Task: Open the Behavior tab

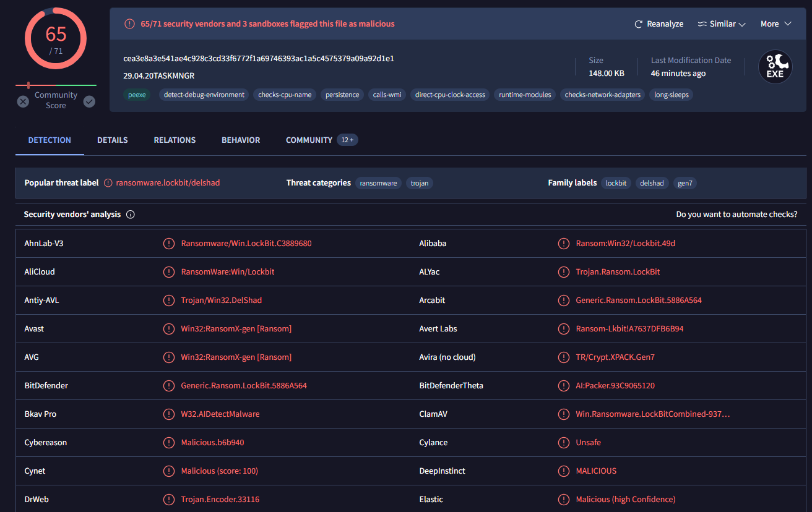Action: point(241,140)
